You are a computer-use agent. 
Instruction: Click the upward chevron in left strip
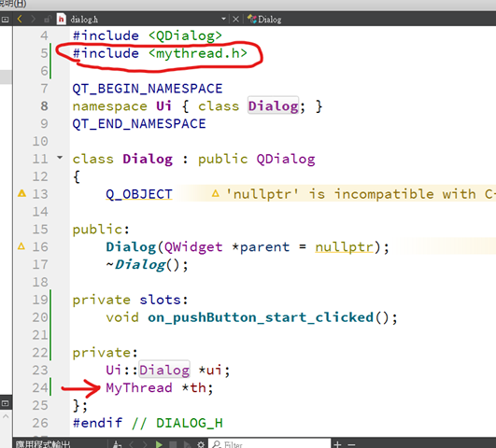[6, 416]
